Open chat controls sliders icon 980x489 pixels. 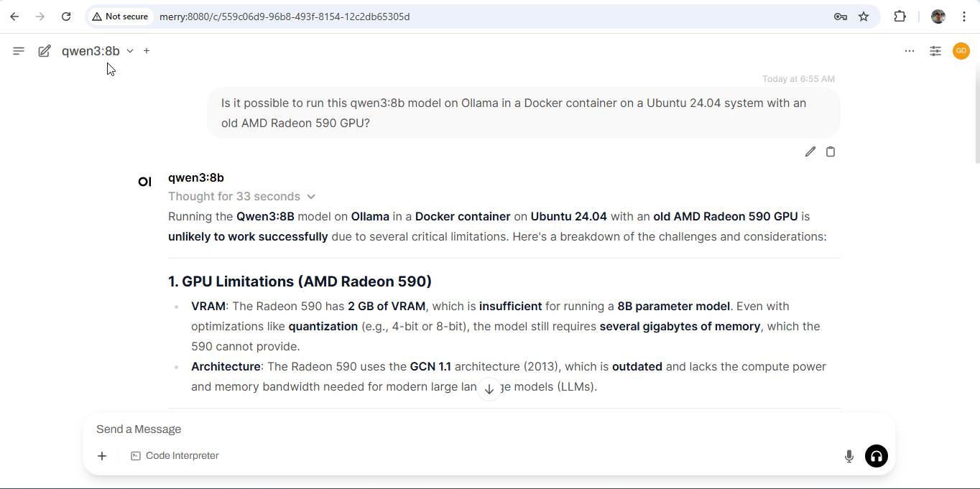[935, 51]
